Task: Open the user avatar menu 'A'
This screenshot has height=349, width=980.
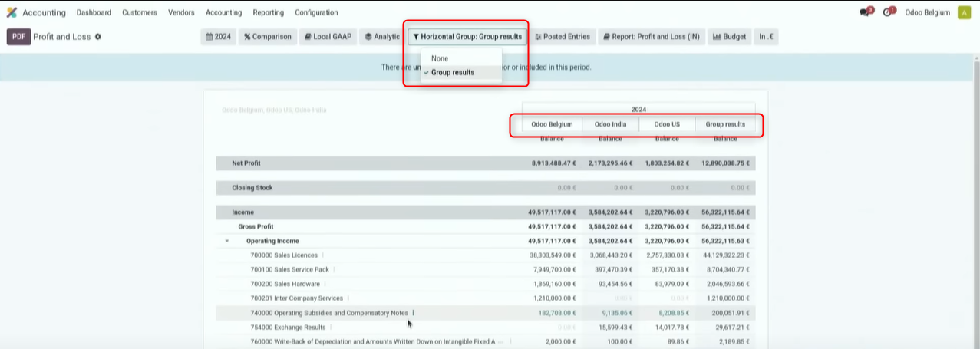Action: pos(964,12)
